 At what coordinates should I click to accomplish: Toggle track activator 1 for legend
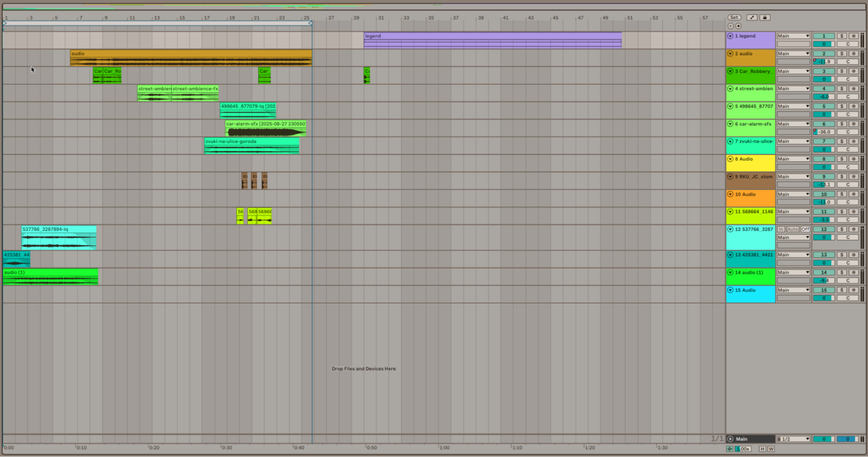(824, 36)
